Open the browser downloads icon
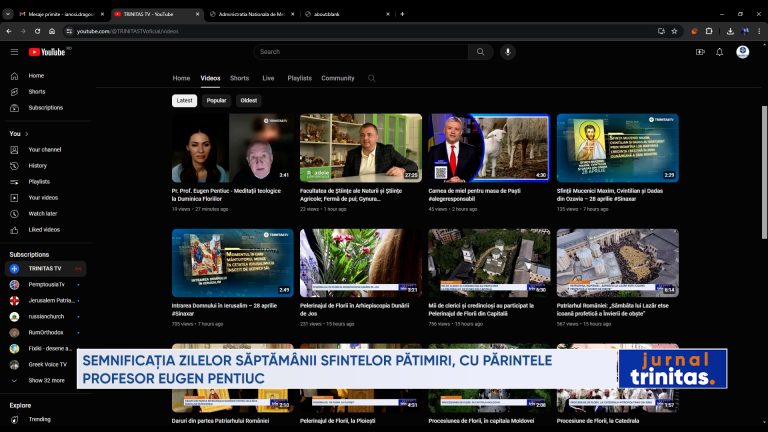The height and width of the screenshot is (432, 768). pos(730,31)
